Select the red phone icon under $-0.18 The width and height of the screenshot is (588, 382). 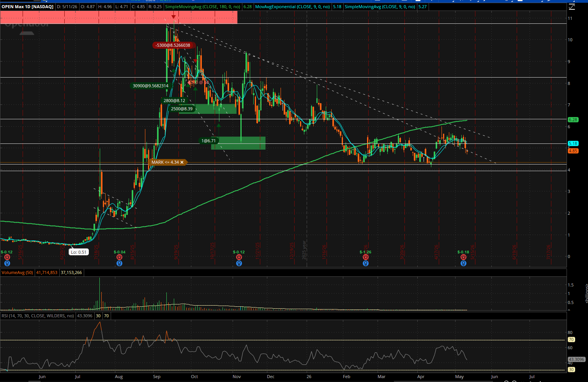463,257
